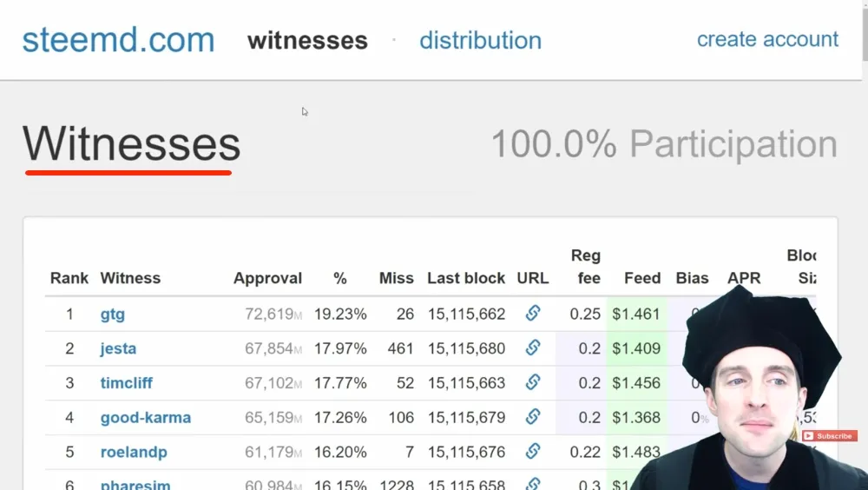Viewport: 868px width, 490px height.
Task: Click the 100.0% Participation text
Action: pos(664,144)
